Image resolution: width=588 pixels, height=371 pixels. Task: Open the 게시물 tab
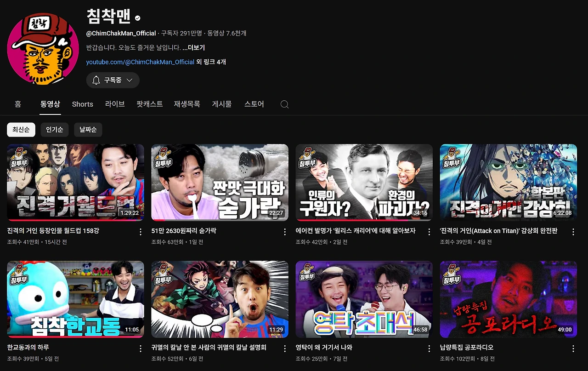pyautogui.click(x=222, y=104)
